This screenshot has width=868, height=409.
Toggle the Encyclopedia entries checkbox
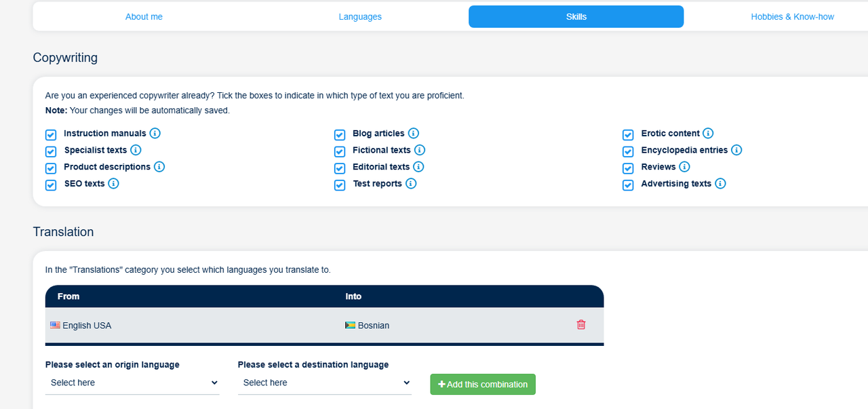tap(628, 151)
